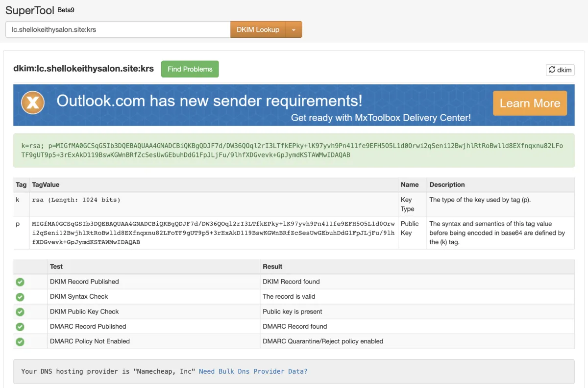588x388 pixels.
Task: Click the Learn More banner button
Action: [530, 103]
